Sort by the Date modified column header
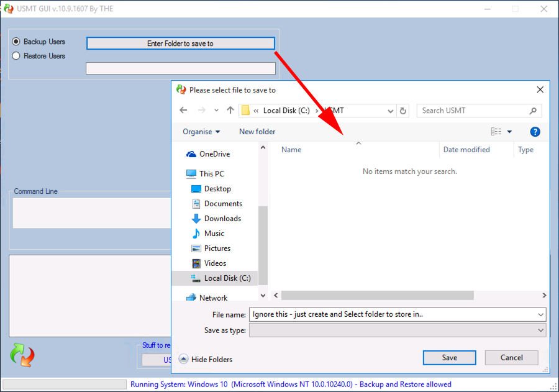The image size is (559, 392). pyautogui.click(x=466, y=150)
